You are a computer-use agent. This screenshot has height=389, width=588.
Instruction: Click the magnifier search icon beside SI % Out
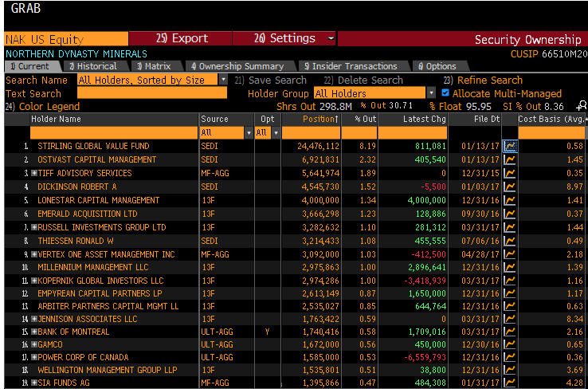582,106
